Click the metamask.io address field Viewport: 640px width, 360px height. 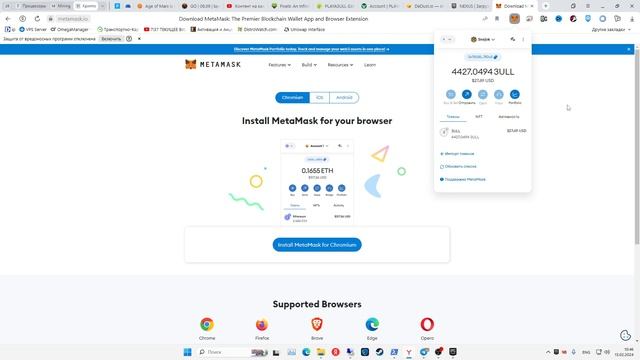73,19
